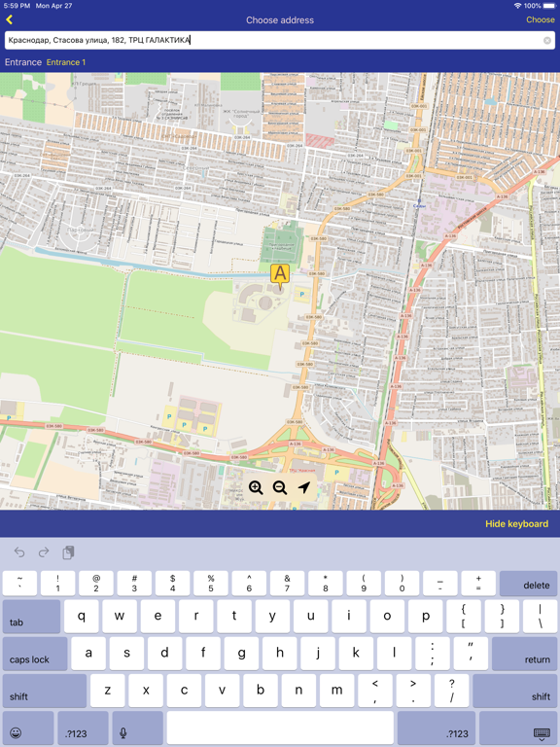This screenshot has width=560, height=747.
Task: Tap the question mark slash key
Action: pyautogui.click(x=451, y=691)
